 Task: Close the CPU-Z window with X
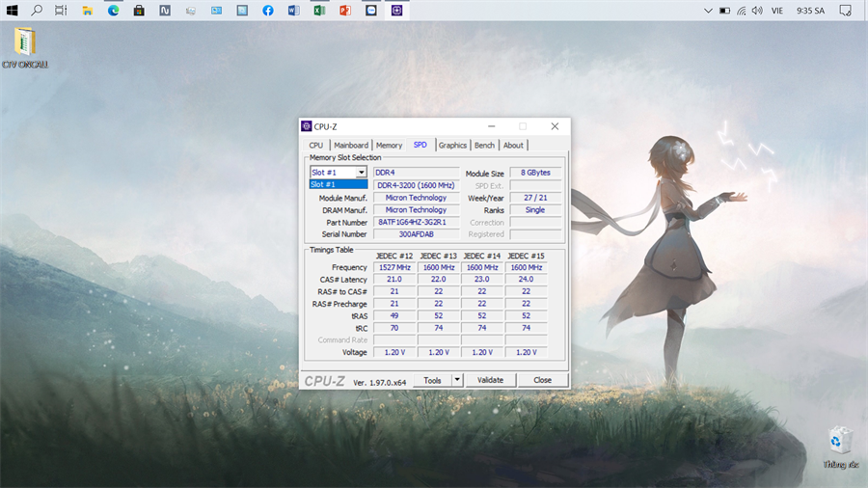point(555,126)
